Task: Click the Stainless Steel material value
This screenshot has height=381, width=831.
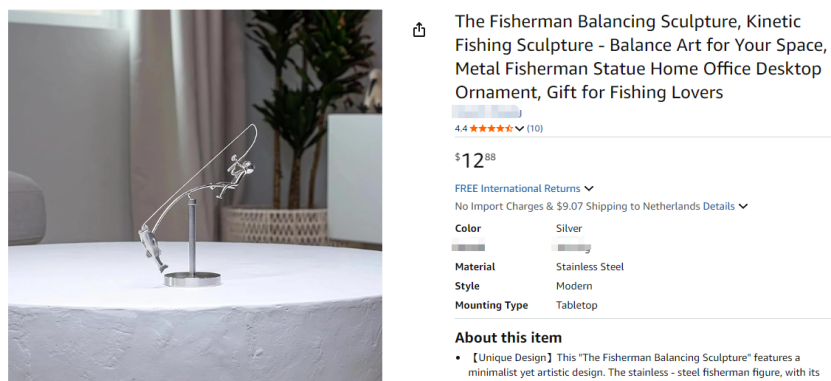Action: pos(590,267)
